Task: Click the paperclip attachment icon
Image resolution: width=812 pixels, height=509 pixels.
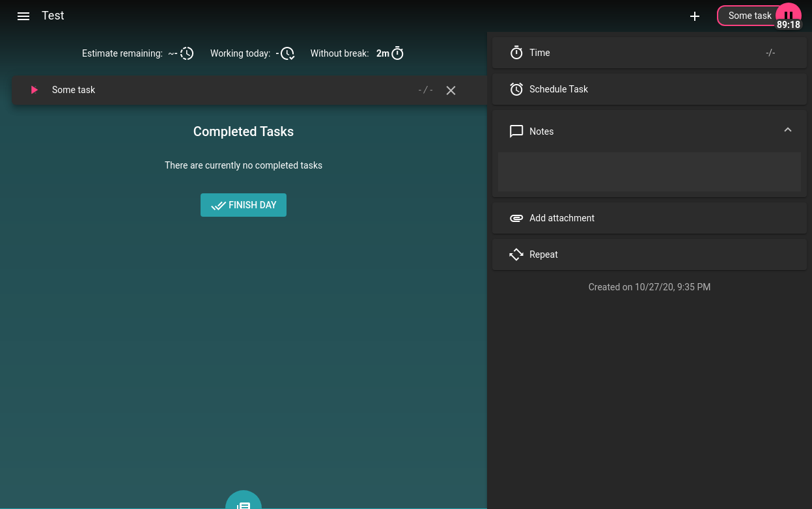Action: 516,218
